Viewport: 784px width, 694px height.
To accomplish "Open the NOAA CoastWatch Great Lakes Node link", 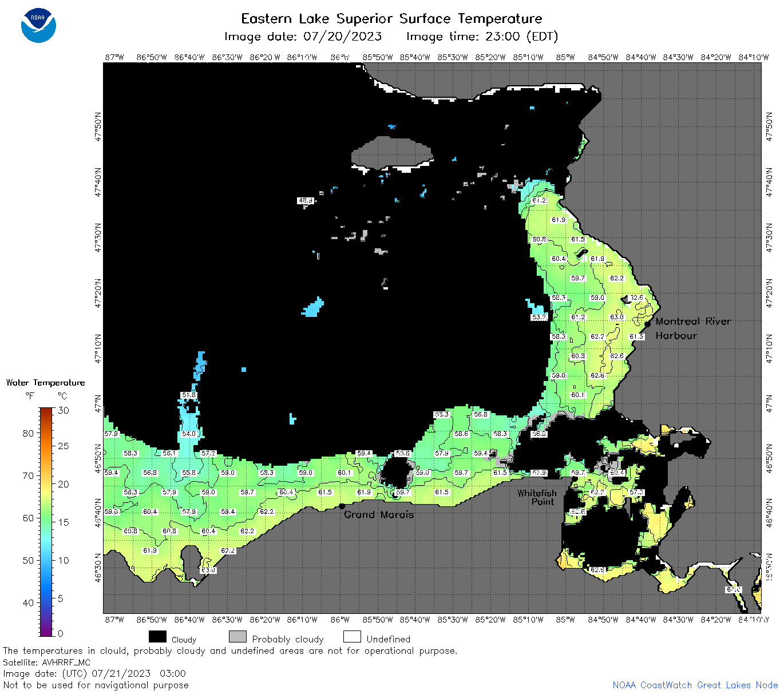I will [695, 685].
